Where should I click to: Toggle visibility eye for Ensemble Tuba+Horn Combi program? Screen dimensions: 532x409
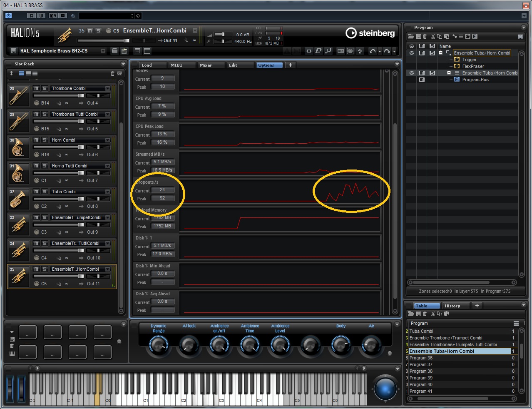pyautogui.click(x=412, y=53)
